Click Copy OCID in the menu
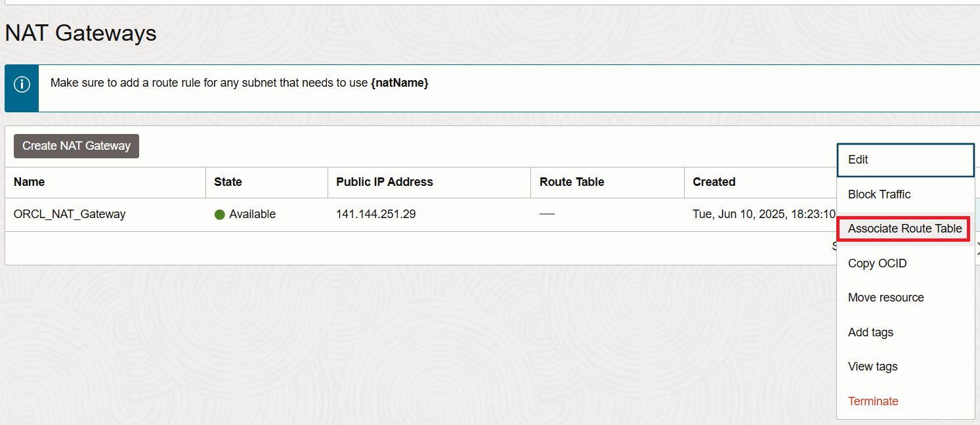 [x=905, y=263]
